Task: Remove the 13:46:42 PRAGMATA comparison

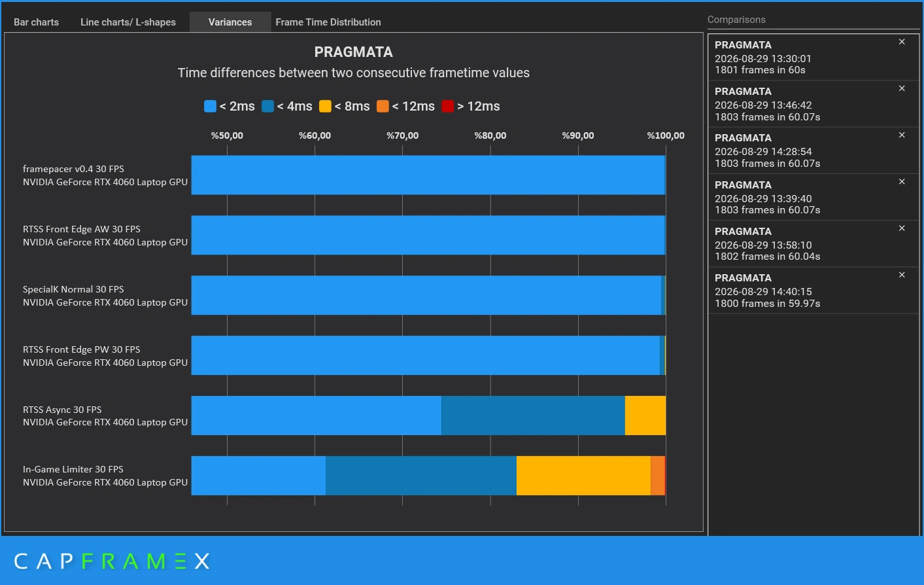Action: [x=902, y=88]
